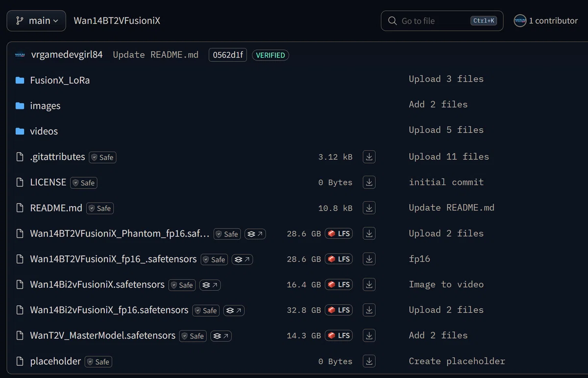Click Safe badge on Wan14Bi2vFusioniX.safetensors row

[182, 285]
